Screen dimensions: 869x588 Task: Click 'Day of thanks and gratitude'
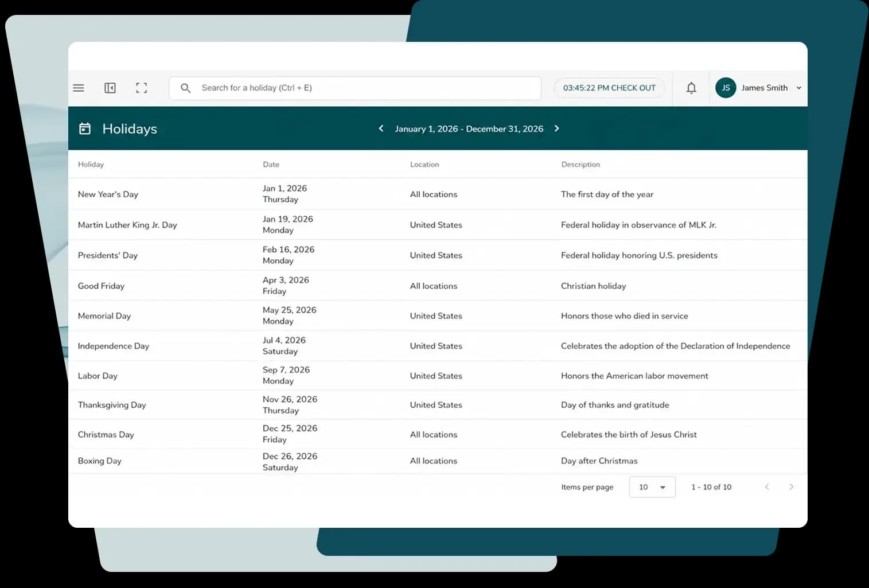[x=615, y=405]
